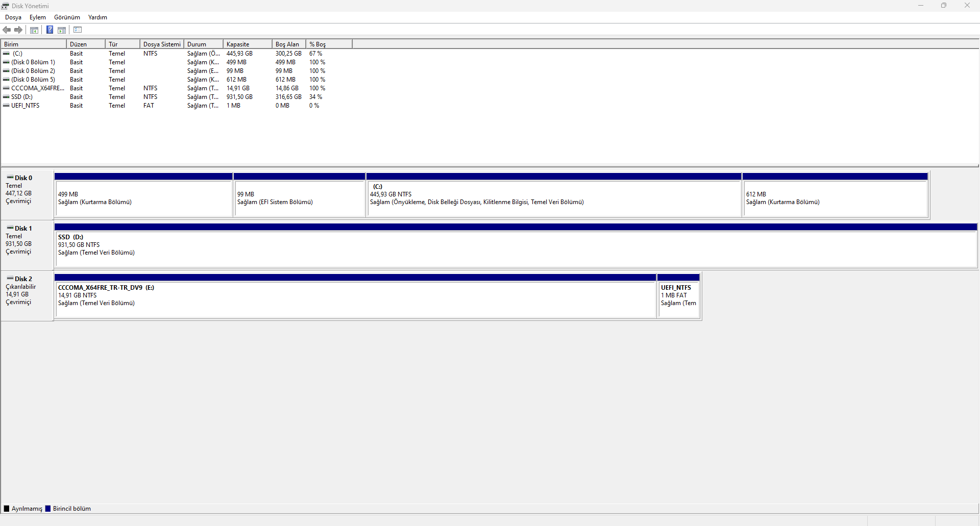This screenshot has height=526, width=980.
Task: Sort by the Düzen column header
Action: [x=86, y=44]
